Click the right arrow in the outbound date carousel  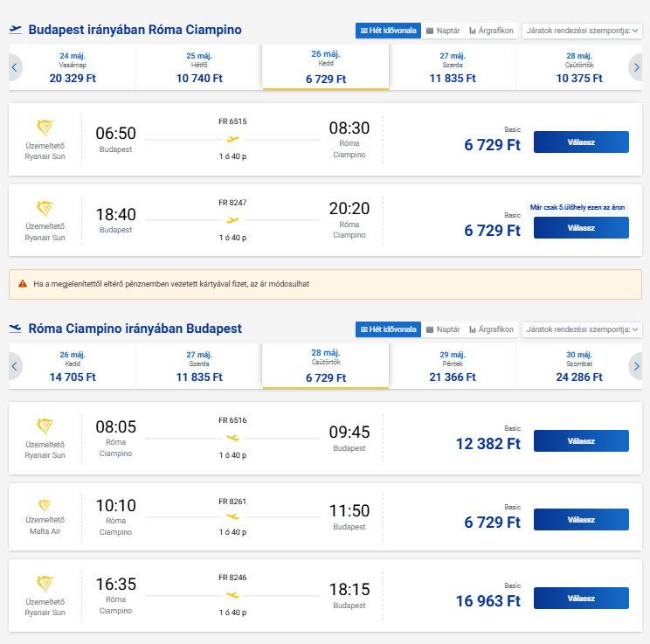pos(635,67)
